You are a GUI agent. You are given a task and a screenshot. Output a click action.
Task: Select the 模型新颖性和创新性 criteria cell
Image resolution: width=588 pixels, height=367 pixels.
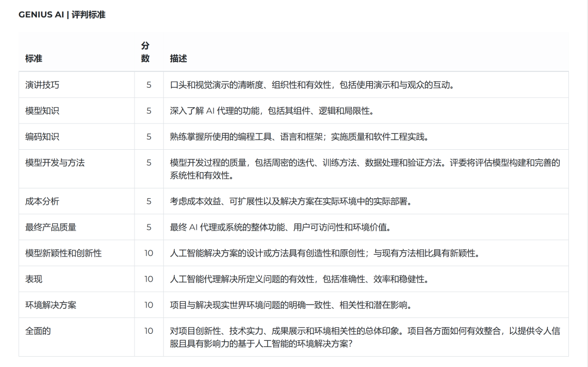pyautogui.click(x=62, y=253)
